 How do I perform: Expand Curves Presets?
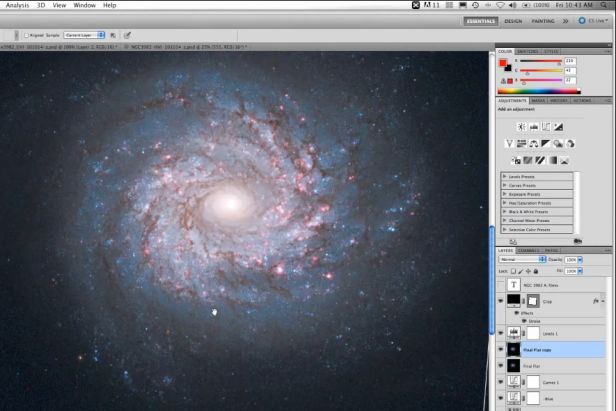point(504,185)
